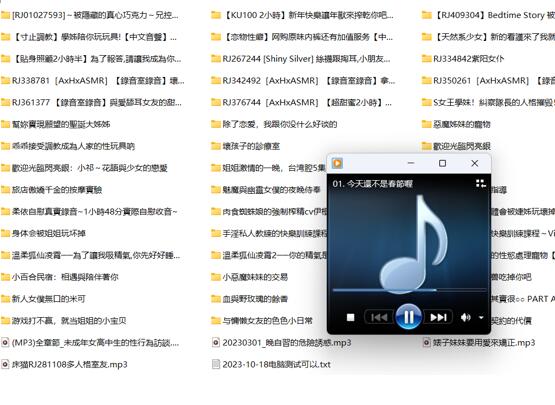Select folder icon for RJ267244 Shiny Silver

[216, 58]
